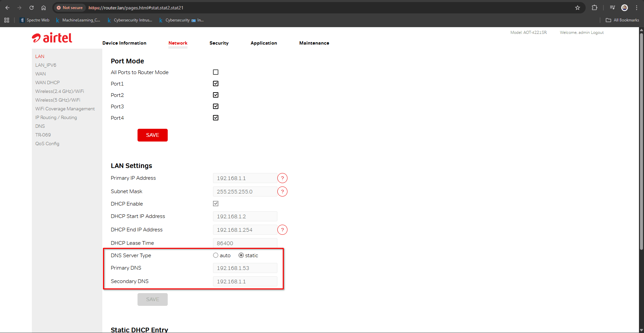Reload the page
Screen dimensions: 644x333
click(x=31, y=7)
